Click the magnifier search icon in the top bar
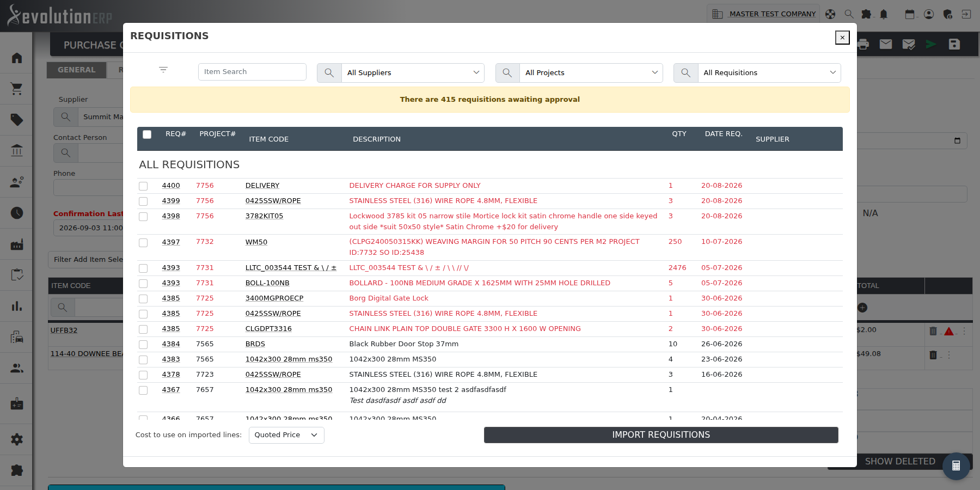Image resolution: width=980 pixels, height=490 pixels. 849,14
